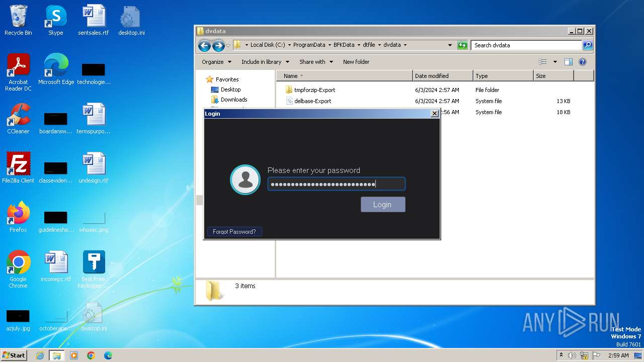Toggle the preview pane icon
The image size is (644, 362).
click(x=569, y=62)
